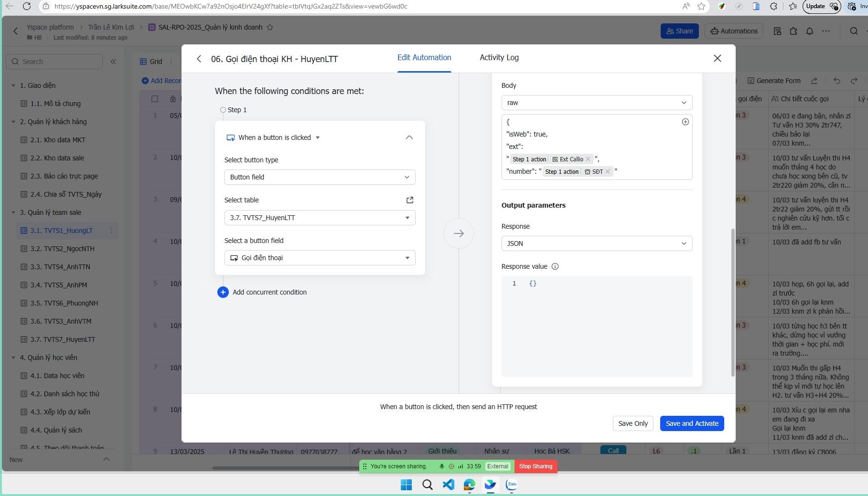The image size is (868, 496).
Task: Open the Response JSON dropdown
Action: click(597, 243)
